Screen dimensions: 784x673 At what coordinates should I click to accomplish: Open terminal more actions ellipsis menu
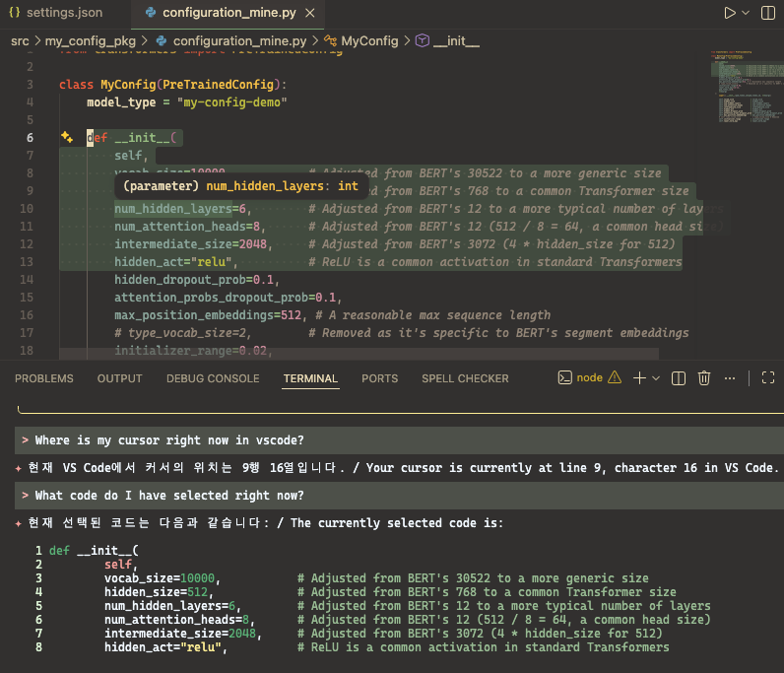(x=730, y=378)
